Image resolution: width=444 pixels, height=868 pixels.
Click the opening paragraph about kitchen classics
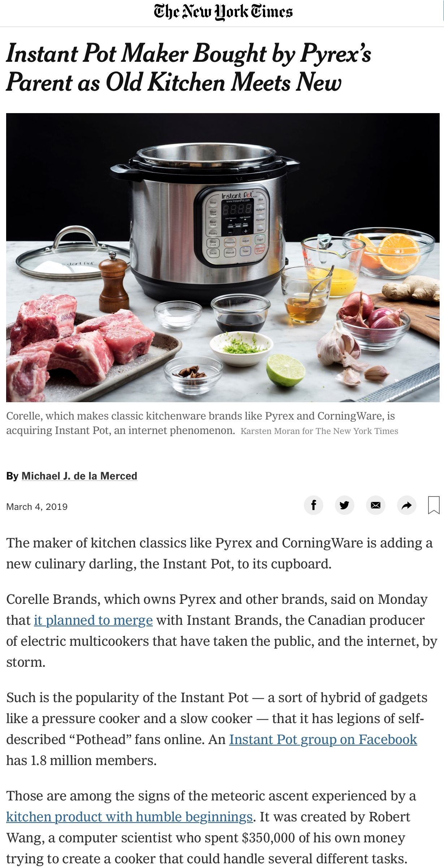point(219,553)
